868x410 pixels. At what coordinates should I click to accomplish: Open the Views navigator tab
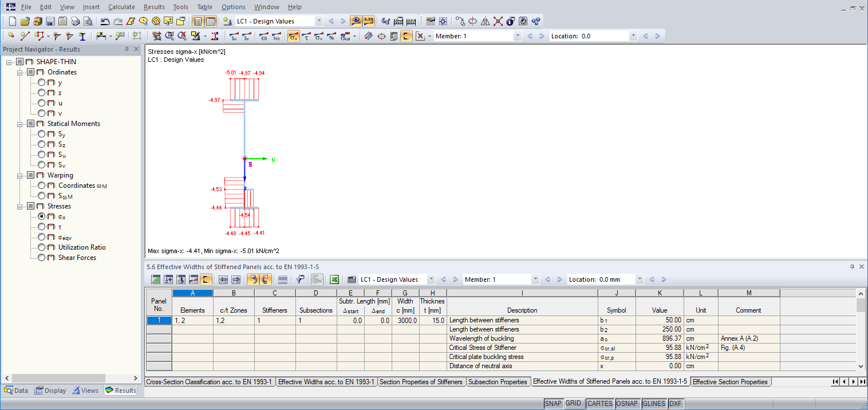coord(86,391)
